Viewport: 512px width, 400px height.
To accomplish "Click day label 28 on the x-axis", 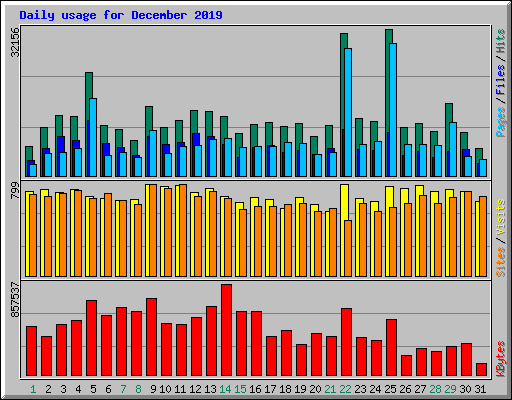I will pyautogui.click(x=435, y=389).
